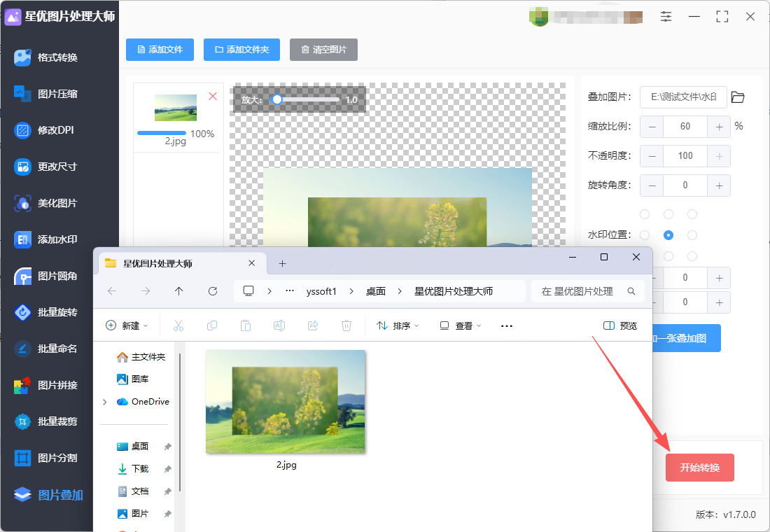The width and height of the screenshot is (770, 532).
Task: Open 主文件夹 in navigation pane
Action: [141, 357]
